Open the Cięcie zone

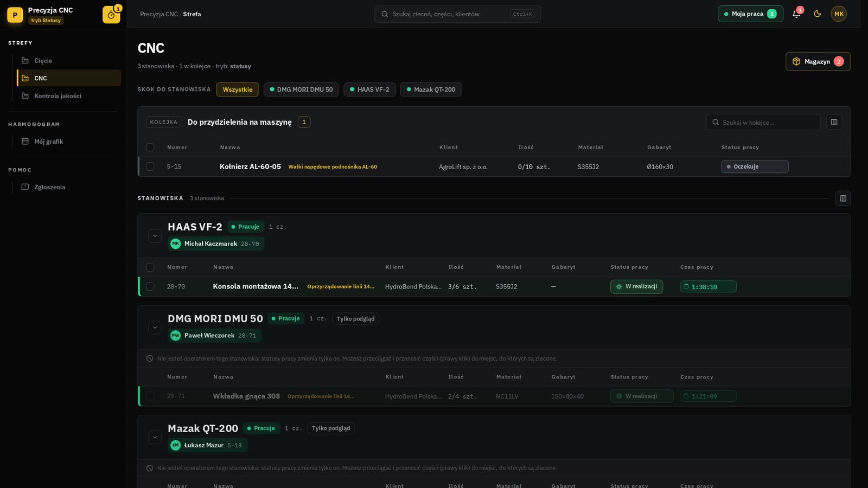tap(69, 61)
